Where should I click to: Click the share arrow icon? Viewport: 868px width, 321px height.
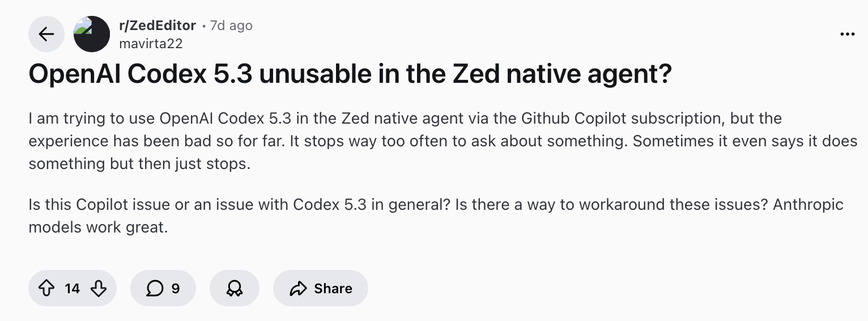coord(297,289)
